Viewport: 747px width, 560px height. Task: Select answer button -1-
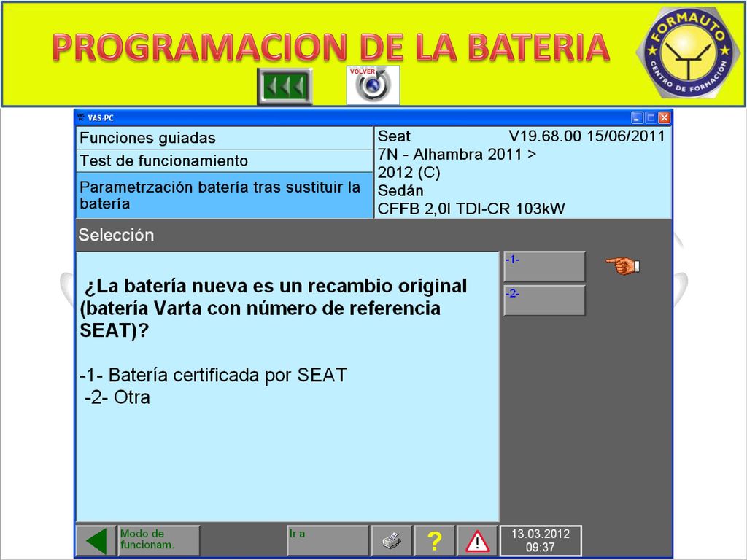[544, 266]
